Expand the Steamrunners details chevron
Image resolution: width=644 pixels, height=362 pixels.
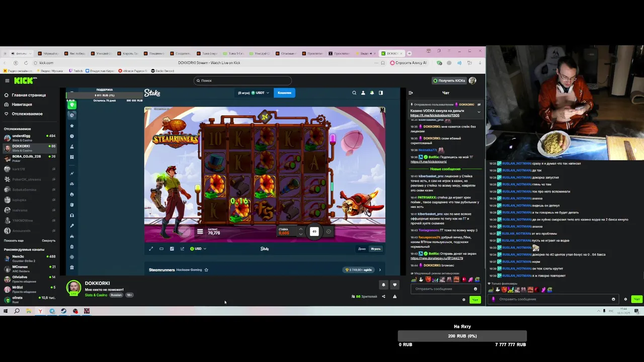coord(380,270)
